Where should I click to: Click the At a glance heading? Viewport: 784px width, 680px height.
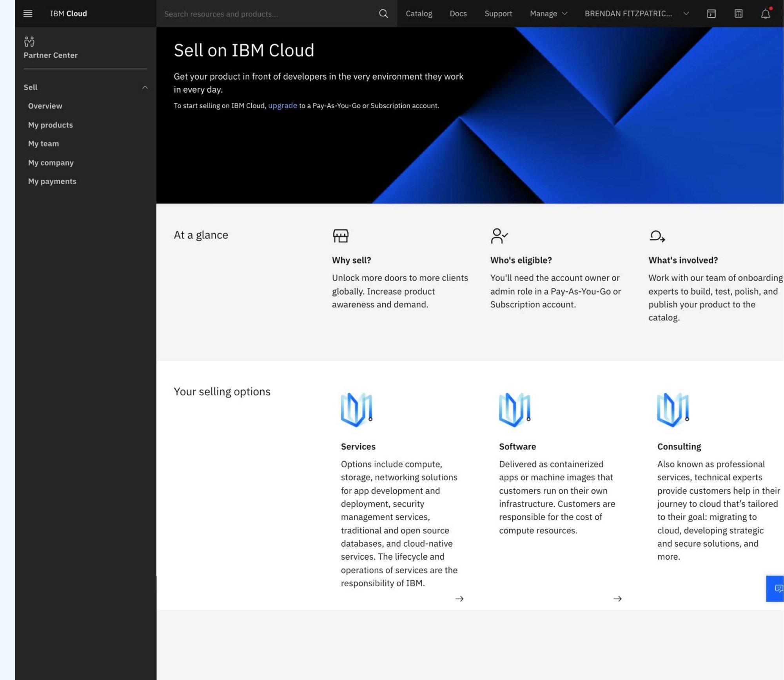pyautogui.click(x=201, y=235)
